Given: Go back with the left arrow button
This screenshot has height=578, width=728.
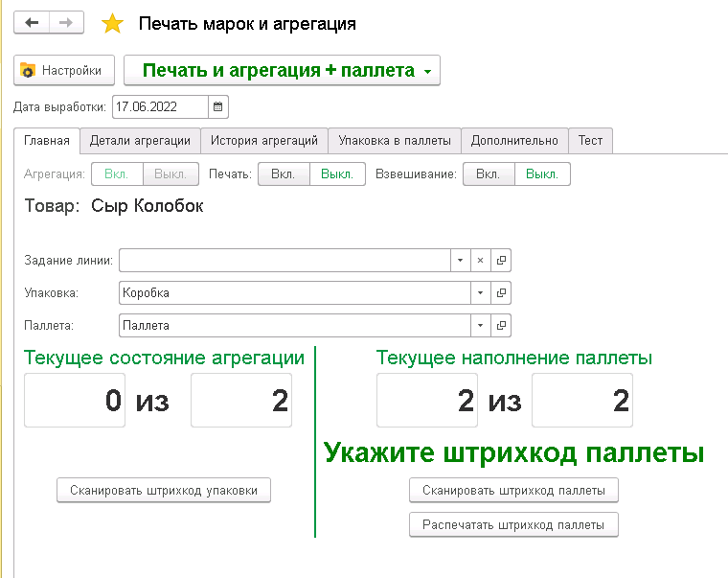Looking at the screenshot, I should (x=32, y=22).
